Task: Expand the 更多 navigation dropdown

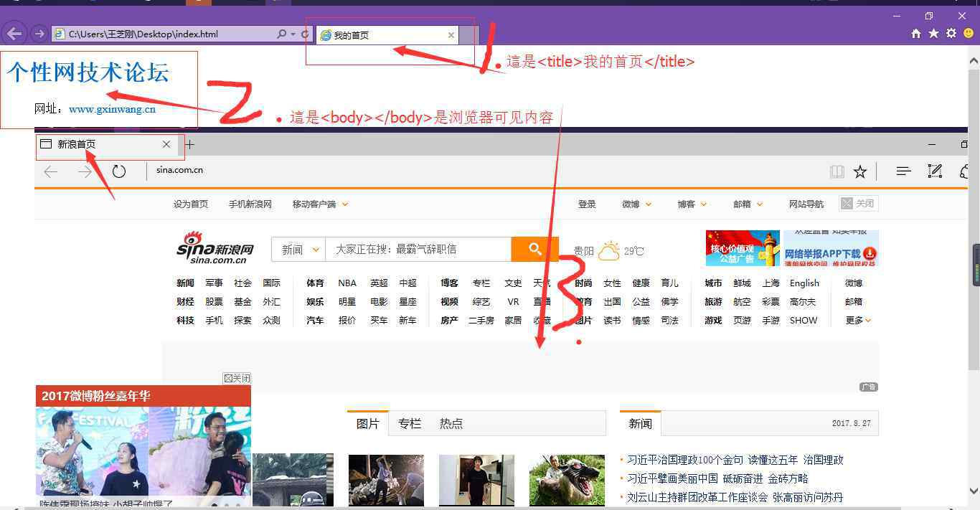Action: pyautogui.click(x=858, y=320)
